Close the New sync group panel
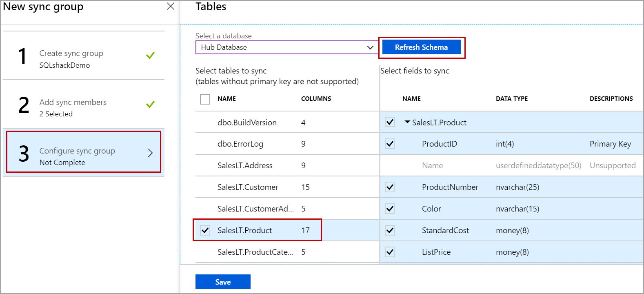Image resolution: width=644 pixels, height=294 pixels. (x=171, y=7)
